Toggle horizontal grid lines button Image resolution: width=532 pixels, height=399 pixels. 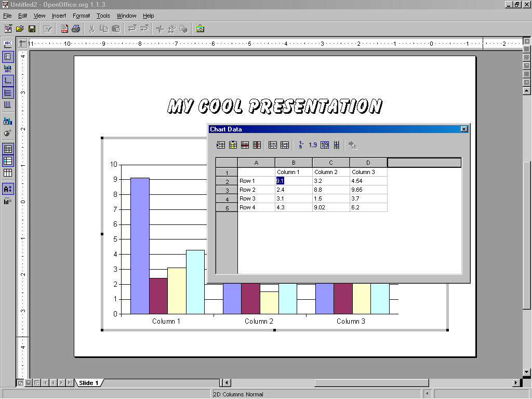[x=8, y=93]
